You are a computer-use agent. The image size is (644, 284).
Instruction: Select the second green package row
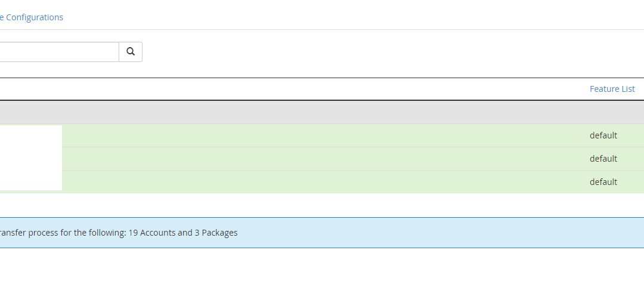(x=353, y=159)
